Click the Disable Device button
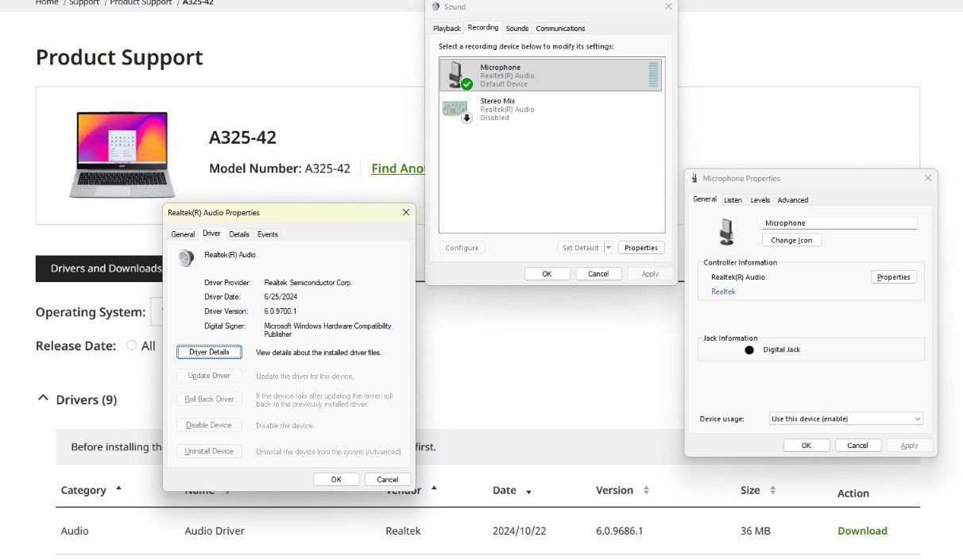 coord(209,425)
